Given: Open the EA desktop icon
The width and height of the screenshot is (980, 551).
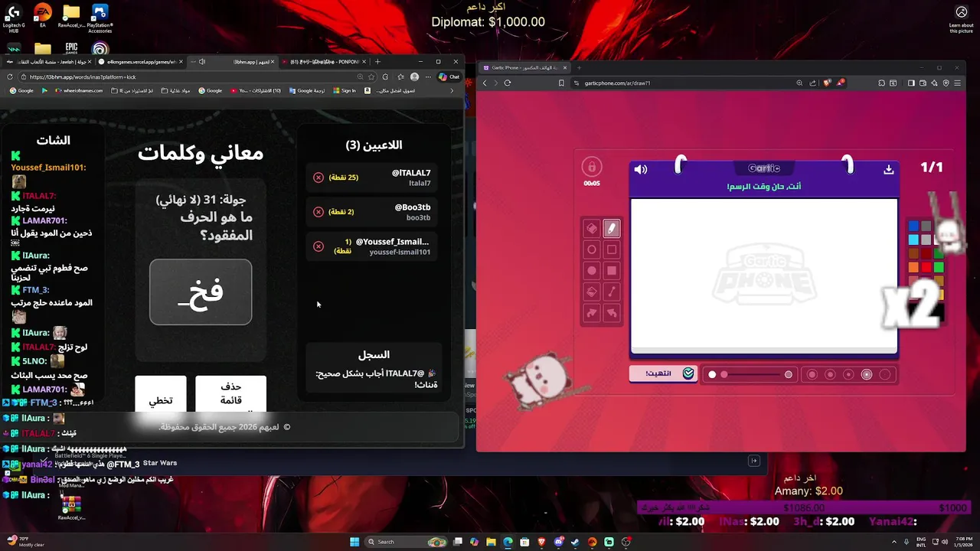Looking at the screenshot, I should pyautogui.click(x=42, y=17).
